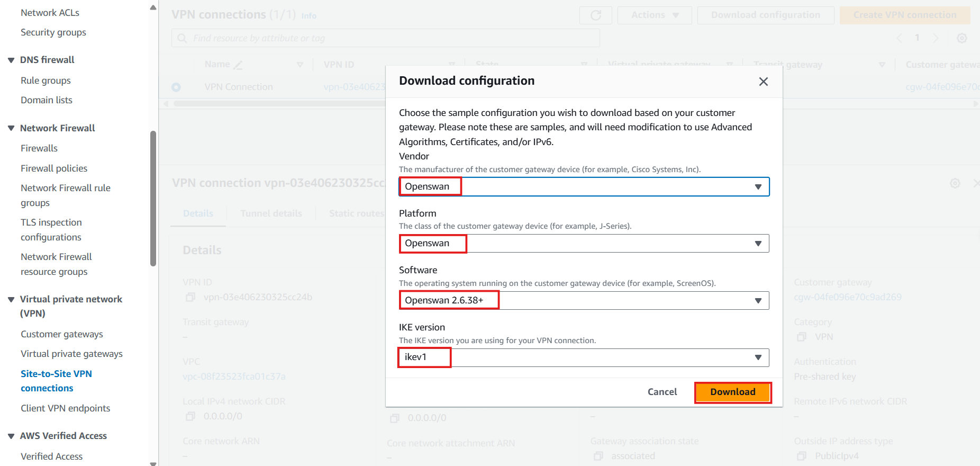Copy the associated gateway state value

pyautogui.click(x=598, y=456)
